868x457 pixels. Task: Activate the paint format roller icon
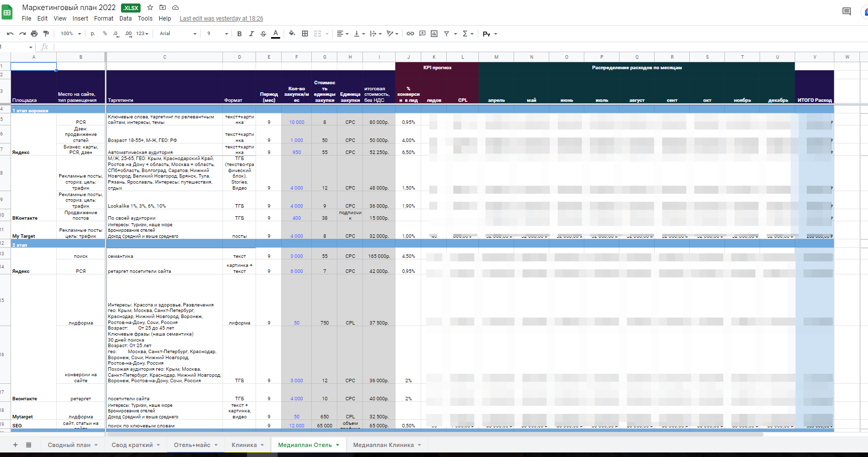pos(46,34)
